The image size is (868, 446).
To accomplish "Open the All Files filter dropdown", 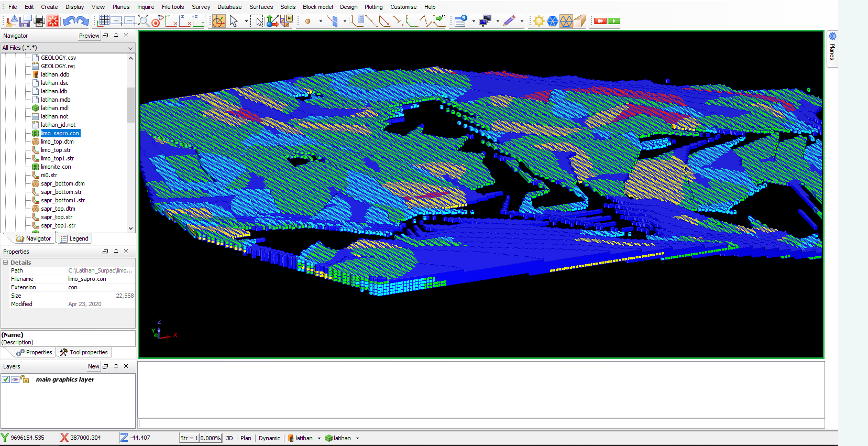I will (130, 48).
